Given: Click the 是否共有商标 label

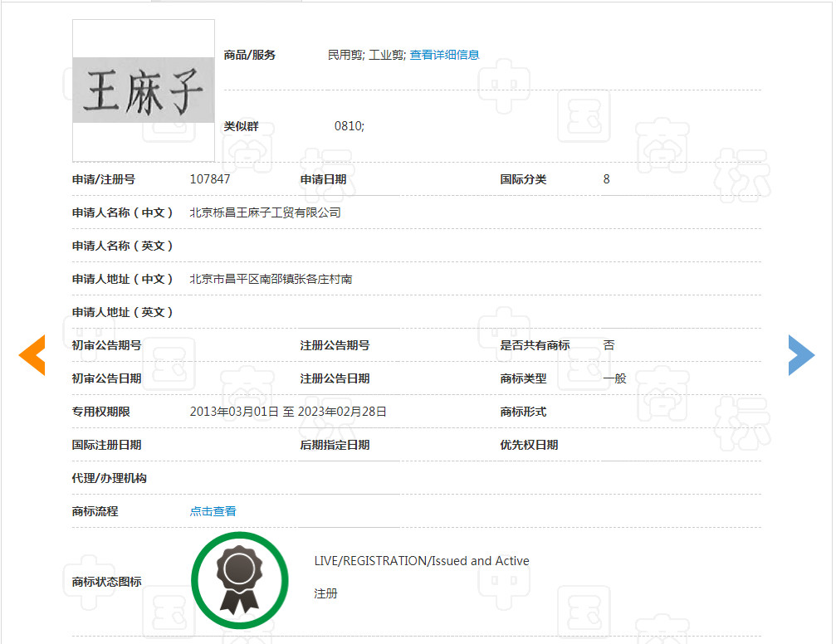Looking at the screenshot, I should pos(535,345).
